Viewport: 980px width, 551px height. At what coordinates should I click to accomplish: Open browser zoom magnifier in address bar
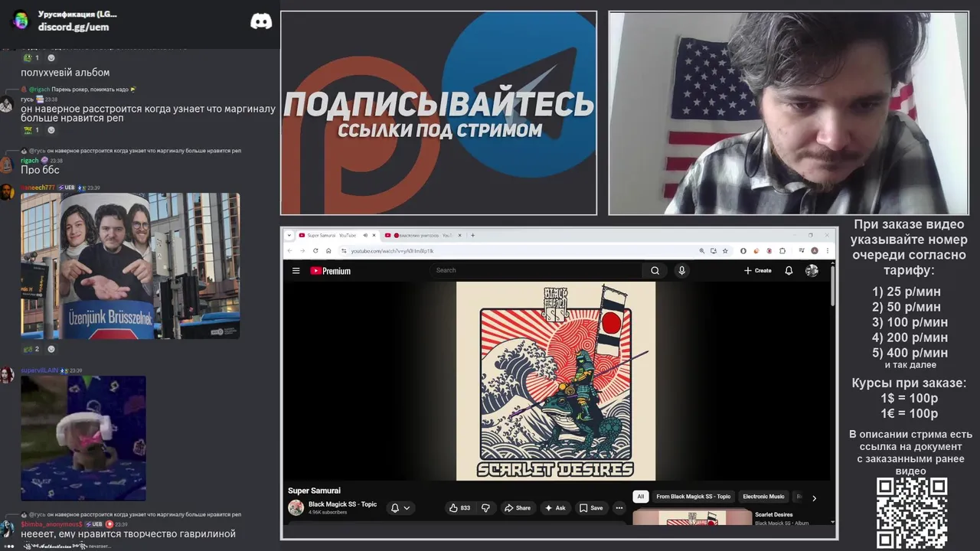[x=702, y=250]
